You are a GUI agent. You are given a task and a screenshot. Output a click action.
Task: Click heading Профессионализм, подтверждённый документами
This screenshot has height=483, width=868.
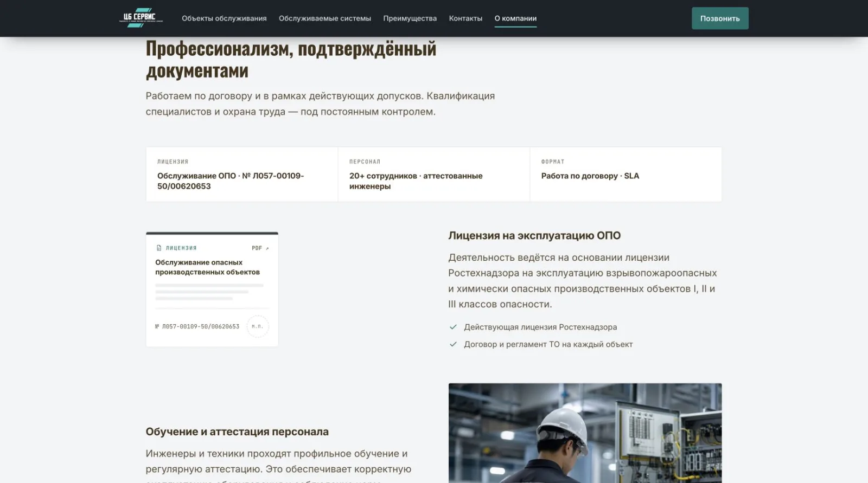pyautogui.click(x=291, y=59)
